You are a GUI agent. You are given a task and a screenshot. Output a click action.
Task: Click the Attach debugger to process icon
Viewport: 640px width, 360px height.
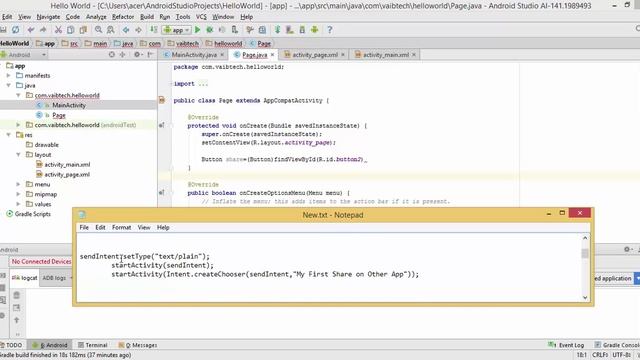[234, 30]
